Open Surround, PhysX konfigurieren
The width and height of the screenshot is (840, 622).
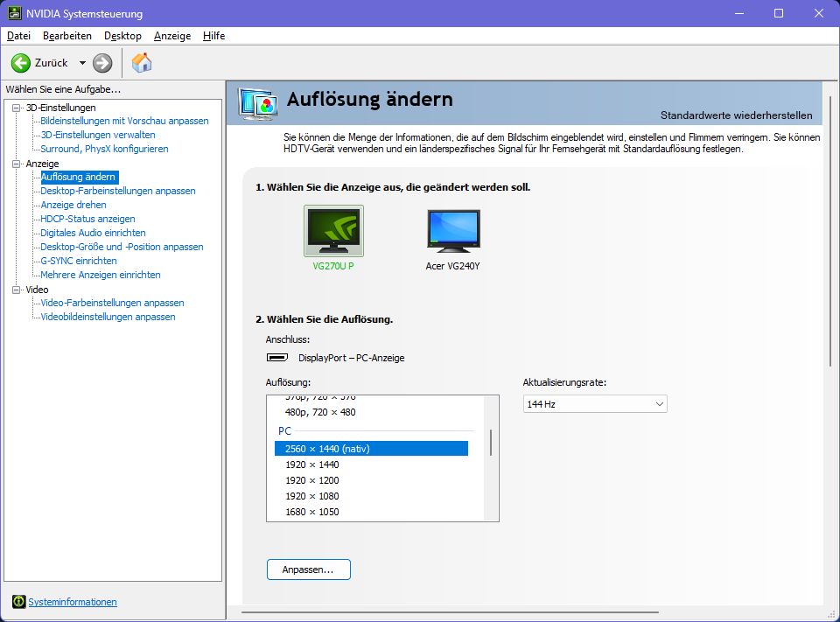[x=104, y=149]
